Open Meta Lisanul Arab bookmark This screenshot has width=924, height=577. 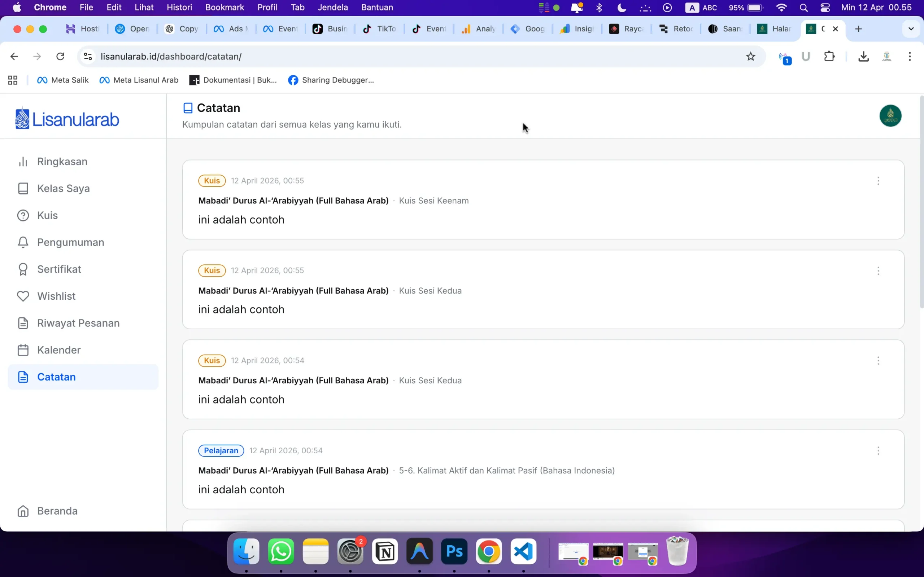click(x=139, y=80)
